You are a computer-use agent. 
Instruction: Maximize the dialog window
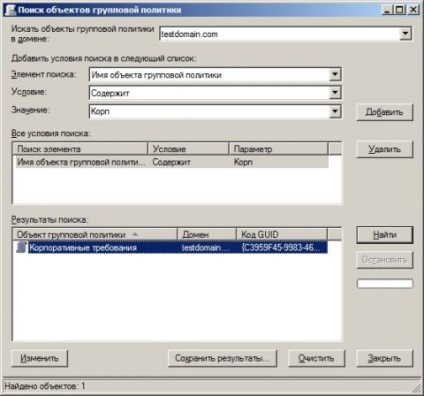399,10
